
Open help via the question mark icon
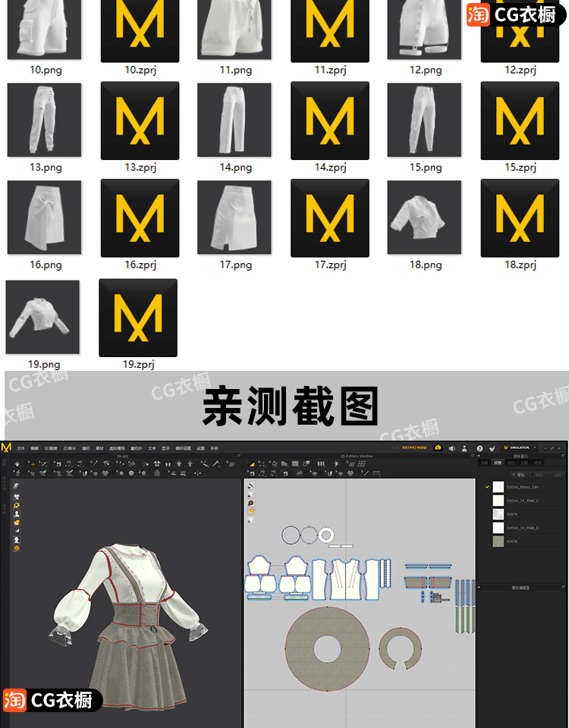point(479,448)
